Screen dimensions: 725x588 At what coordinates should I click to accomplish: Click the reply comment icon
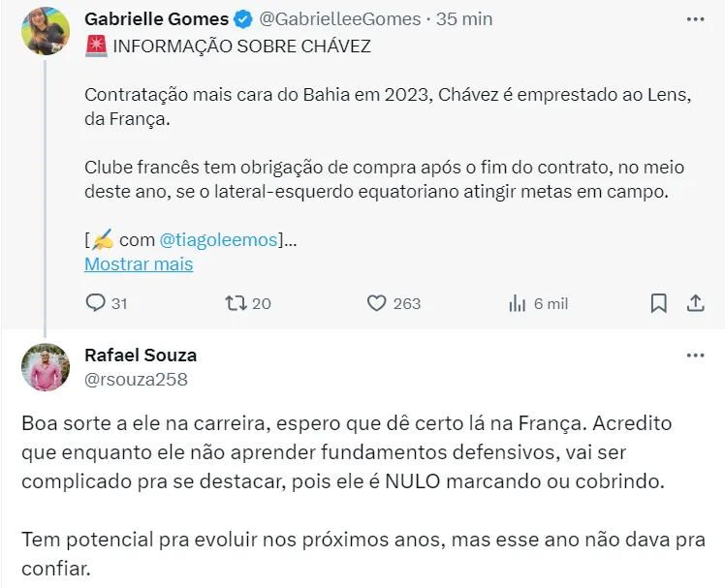[x=96, y=303]
